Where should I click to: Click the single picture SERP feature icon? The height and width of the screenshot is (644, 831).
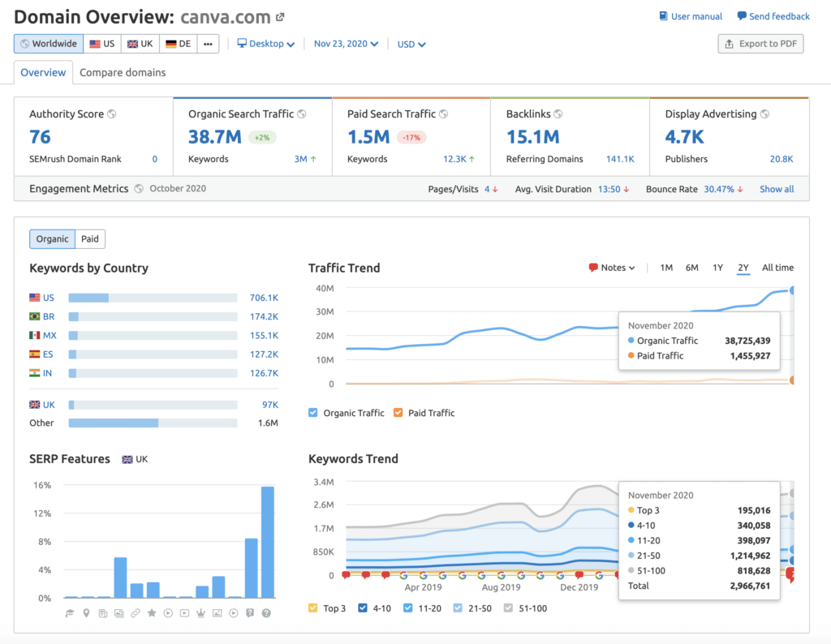pos(217,613)
